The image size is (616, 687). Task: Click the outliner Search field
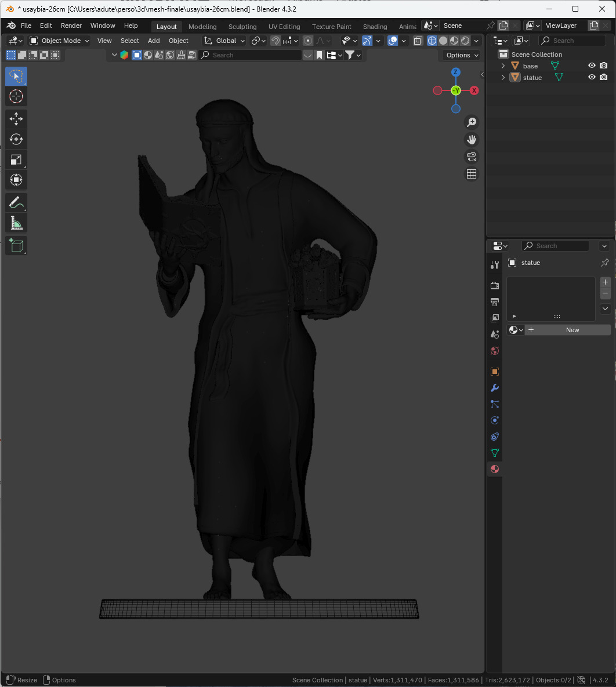[x=572, y=41]
